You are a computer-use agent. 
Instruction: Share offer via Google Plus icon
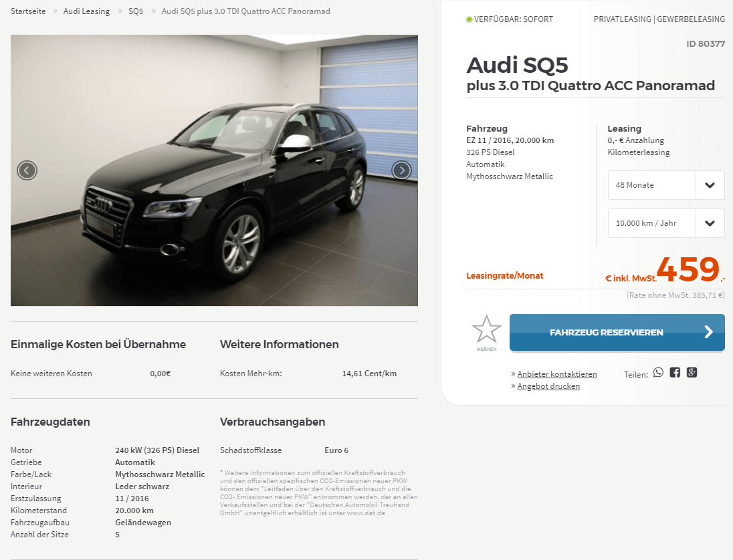[x=692, y=373]
